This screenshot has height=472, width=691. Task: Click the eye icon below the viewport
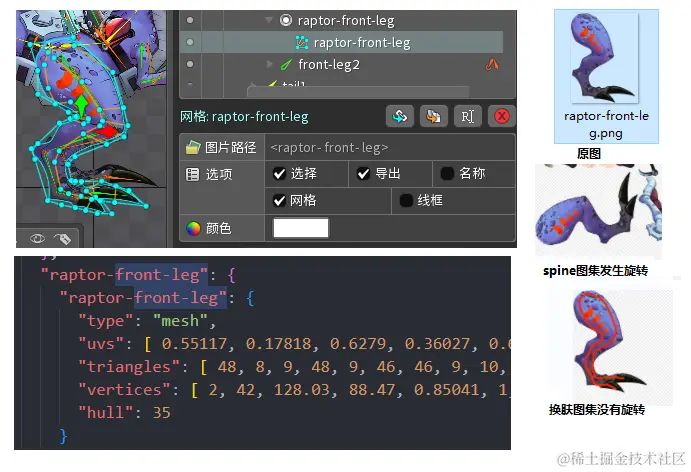(37, 239)
